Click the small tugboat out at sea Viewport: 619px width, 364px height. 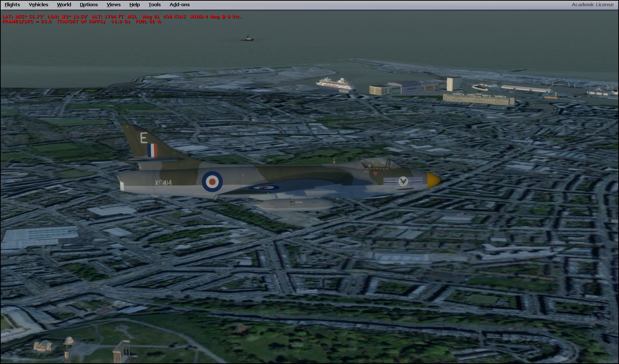(247, 38)
